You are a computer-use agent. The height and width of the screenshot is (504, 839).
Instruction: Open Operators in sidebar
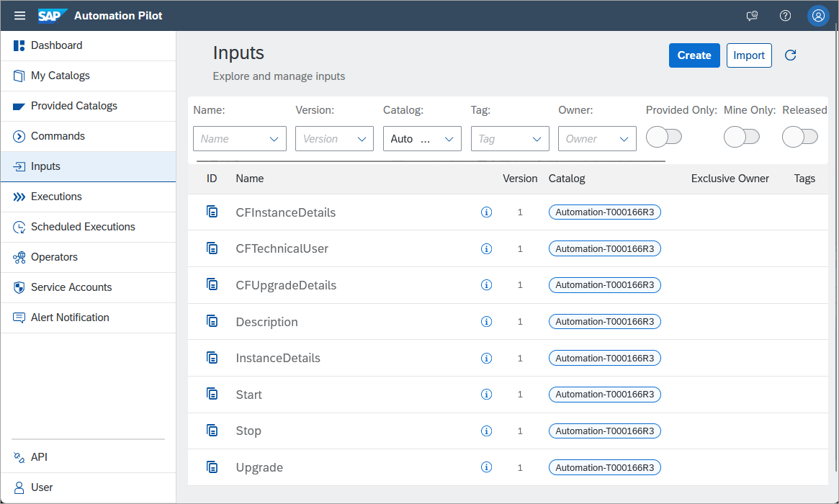coord(89,257)
